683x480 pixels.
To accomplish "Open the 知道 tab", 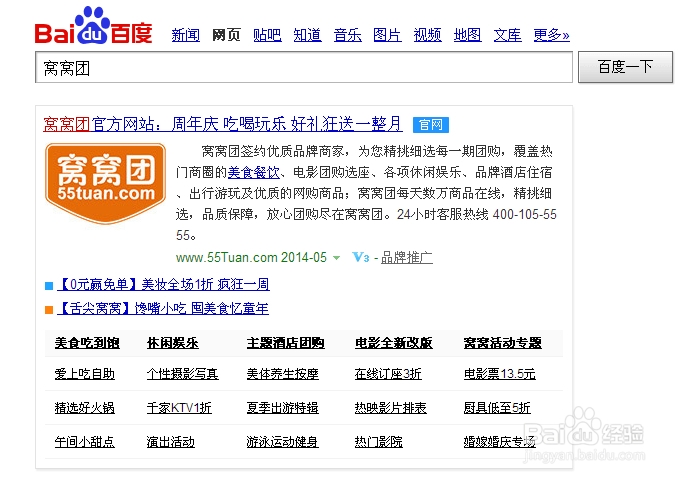I will point(307,35).
